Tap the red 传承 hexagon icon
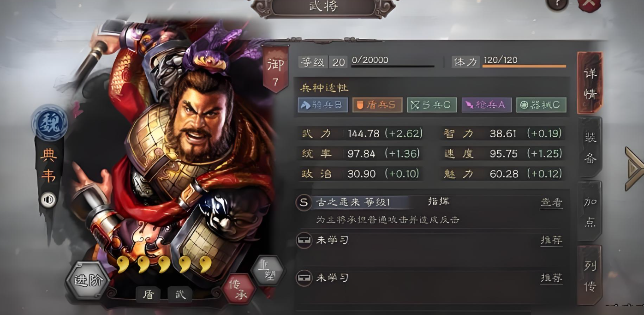Screen dimensions: 644x315 point(239,289)
